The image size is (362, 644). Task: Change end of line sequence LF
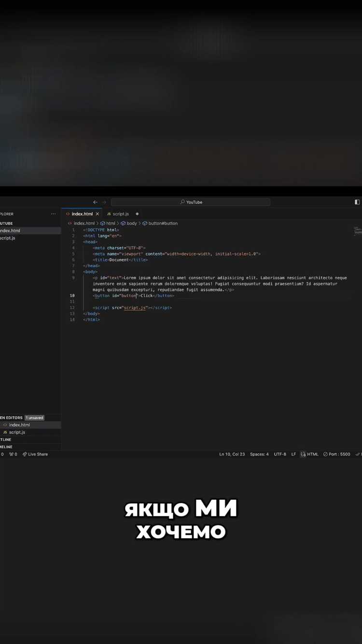click(293, 454)
